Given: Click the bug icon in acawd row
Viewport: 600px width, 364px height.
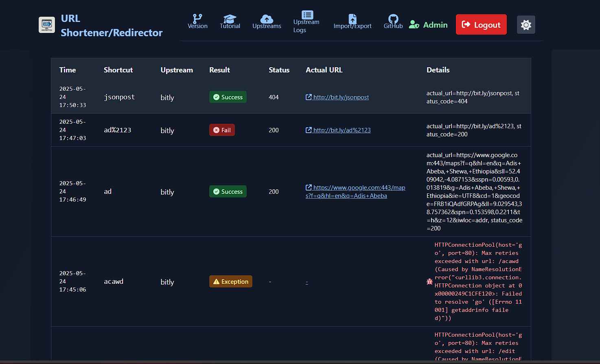Looking at the screenshot, I should tap(429, 281).
